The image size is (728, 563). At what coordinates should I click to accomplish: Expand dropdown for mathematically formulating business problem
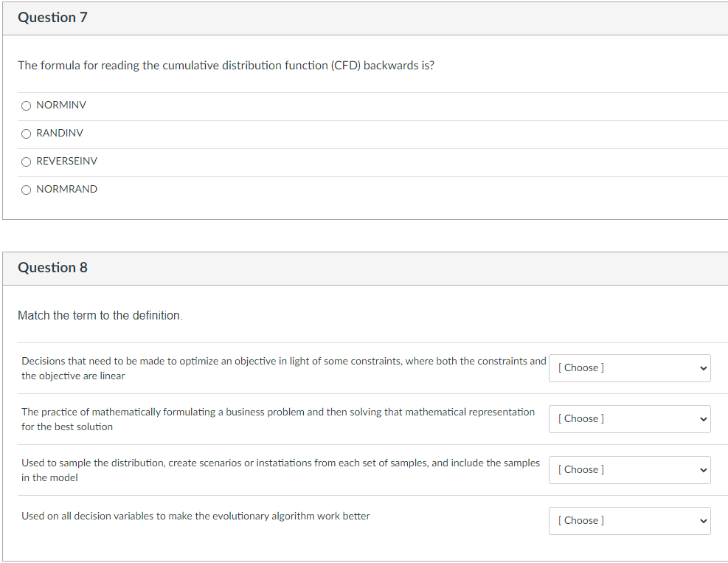point(629,418)
